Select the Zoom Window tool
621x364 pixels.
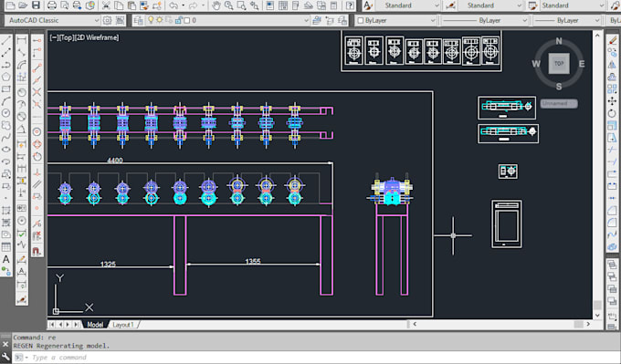(241, 5)
